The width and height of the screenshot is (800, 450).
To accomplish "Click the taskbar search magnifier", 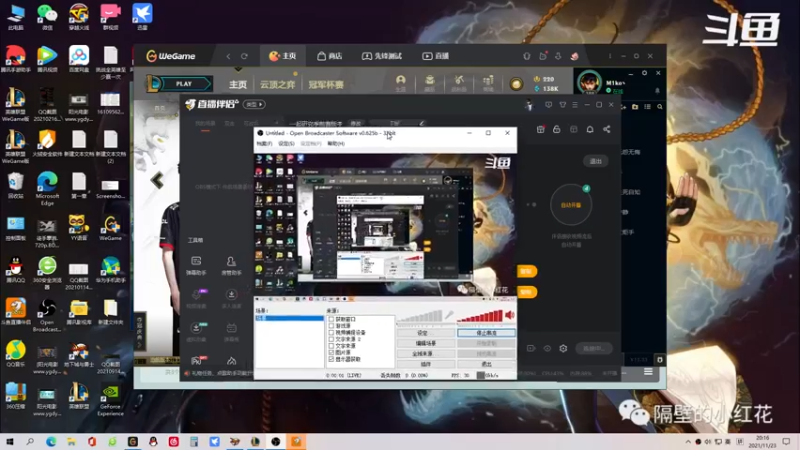I will tap(30, 442).
